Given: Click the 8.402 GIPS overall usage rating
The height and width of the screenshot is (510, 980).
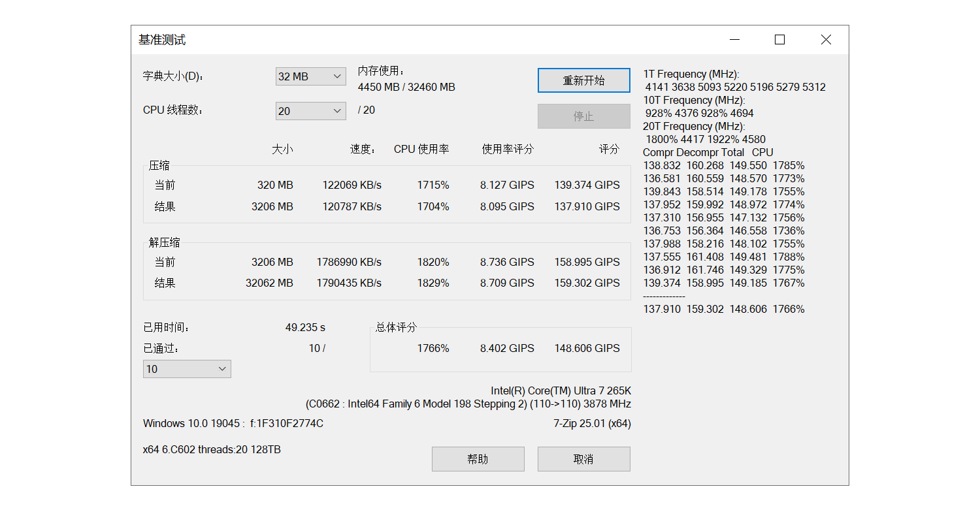Looking at the screenshot, I should (507, 348).
